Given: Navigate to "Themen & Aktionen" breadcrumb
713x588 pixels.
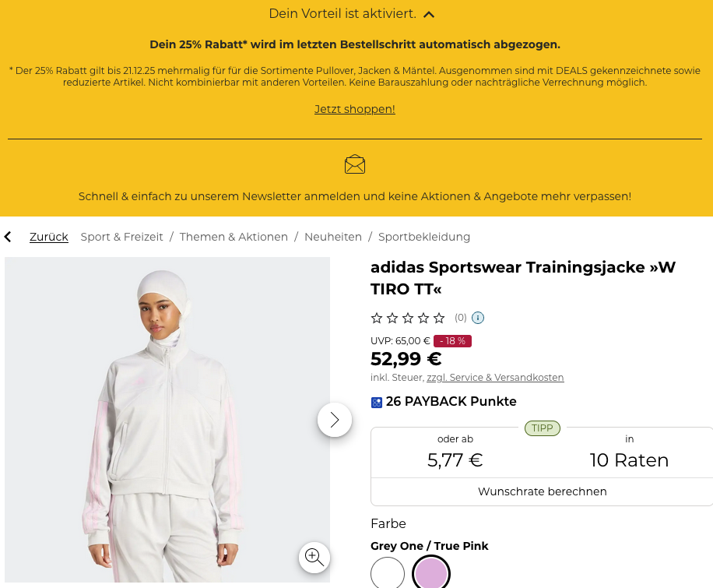Looking at the screenshot, I should (x=234, y=237).
